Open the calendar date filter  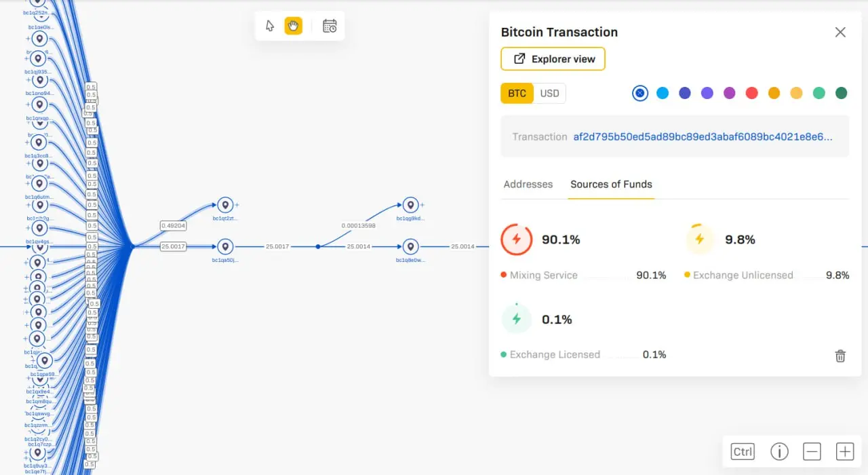(x=330, y=26)
